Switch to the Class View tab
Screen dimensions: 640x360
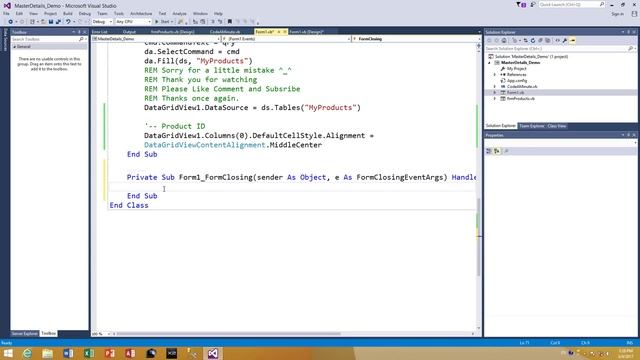click(x=557, y=126)
